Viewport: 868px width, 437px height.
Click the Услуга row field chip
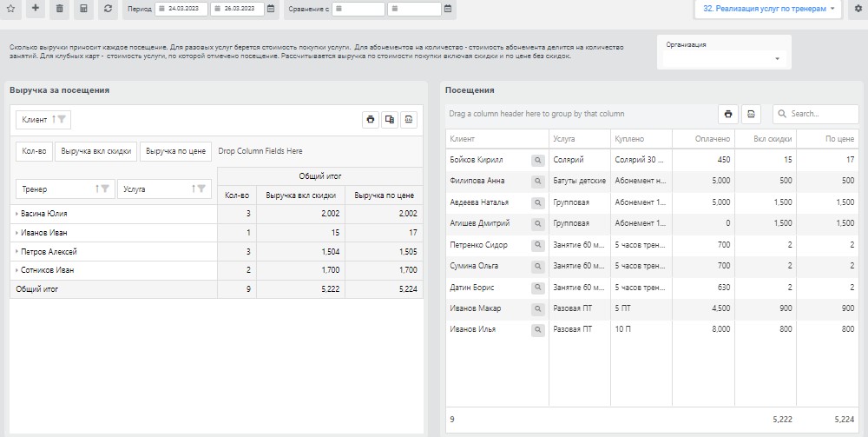(x=164, y=189)
